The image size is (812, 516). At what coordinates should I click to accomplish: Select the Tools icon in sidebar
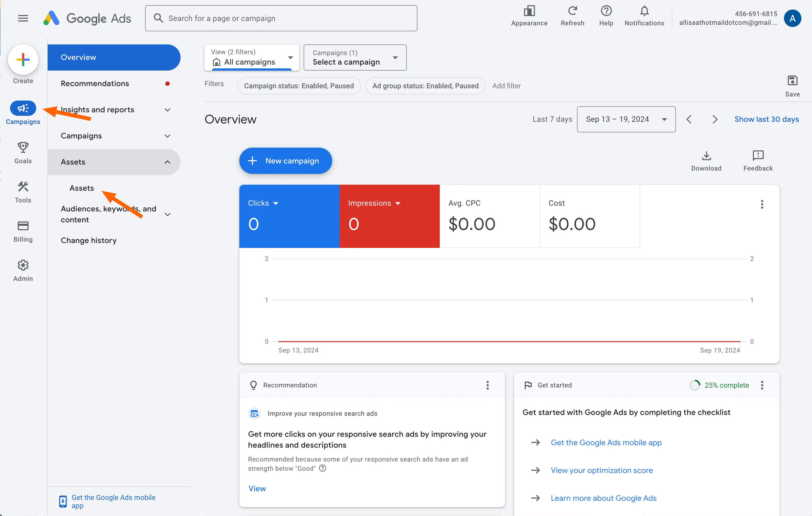point(23,187)
